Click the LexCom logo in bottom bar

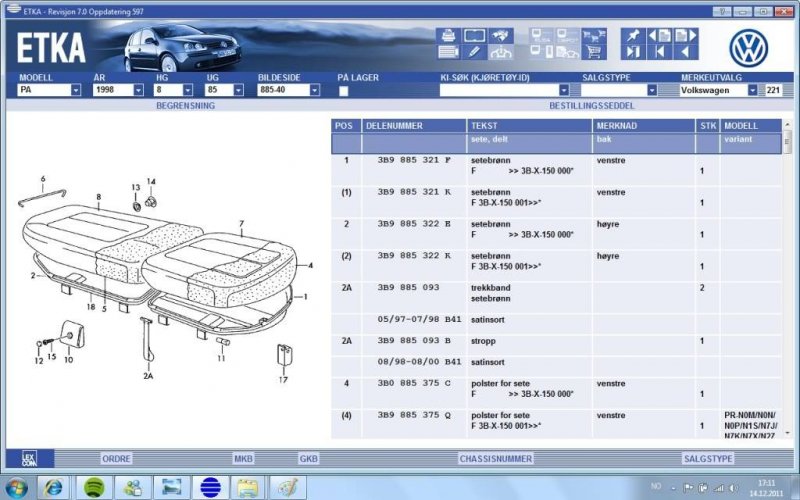click(x=30, y=459)
